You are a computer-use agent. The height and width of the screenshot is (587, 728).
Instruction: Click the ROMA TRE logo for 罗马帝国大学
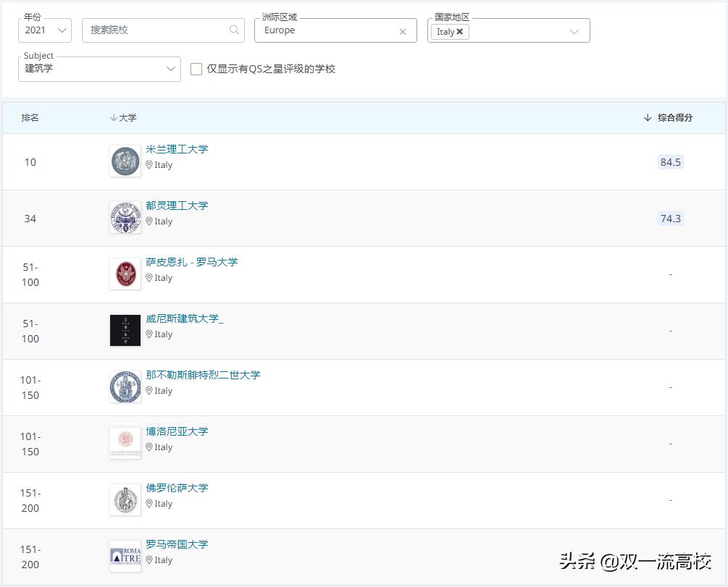pos(125,556)
